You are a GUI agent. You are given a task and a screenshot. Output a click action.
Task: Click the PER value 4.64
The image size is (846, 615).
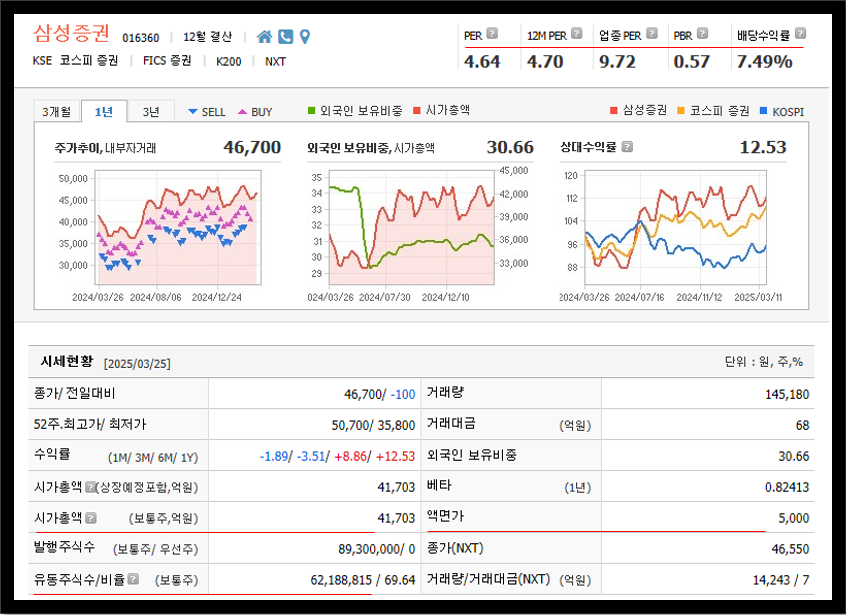482,62
